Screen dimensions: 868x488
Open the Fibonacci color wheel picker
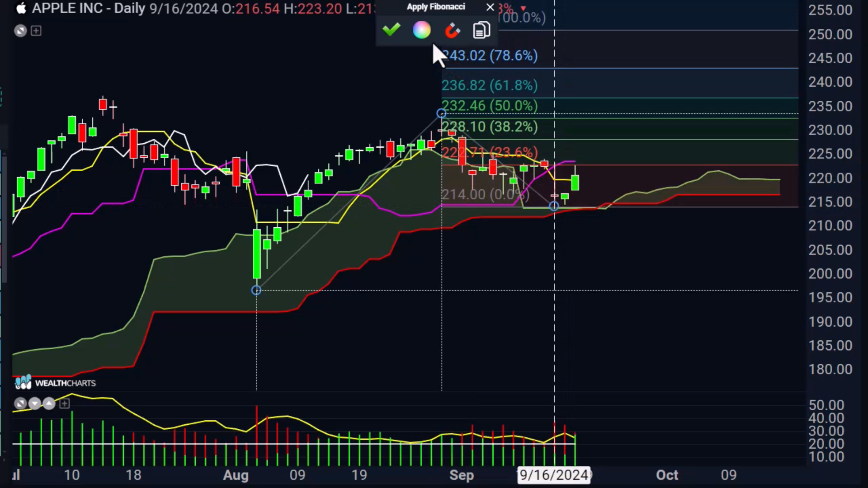point(421,30)
